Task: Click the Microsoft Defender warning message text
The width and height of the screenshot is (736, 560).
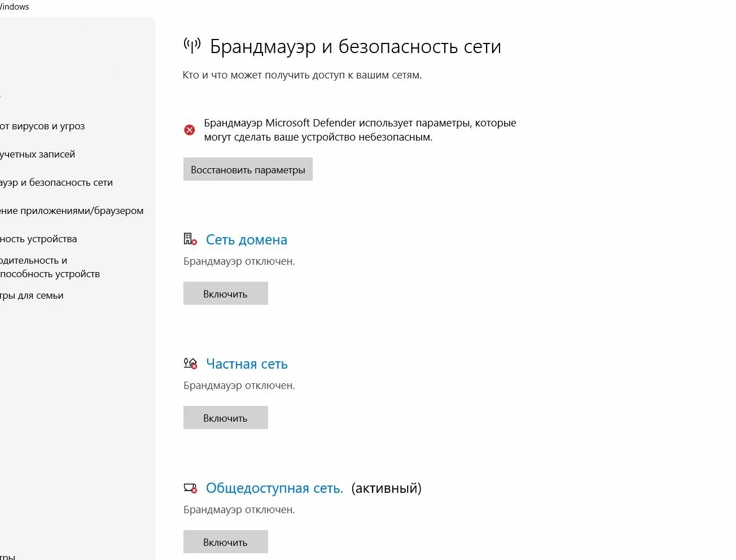Action: [x=360, y=130]
